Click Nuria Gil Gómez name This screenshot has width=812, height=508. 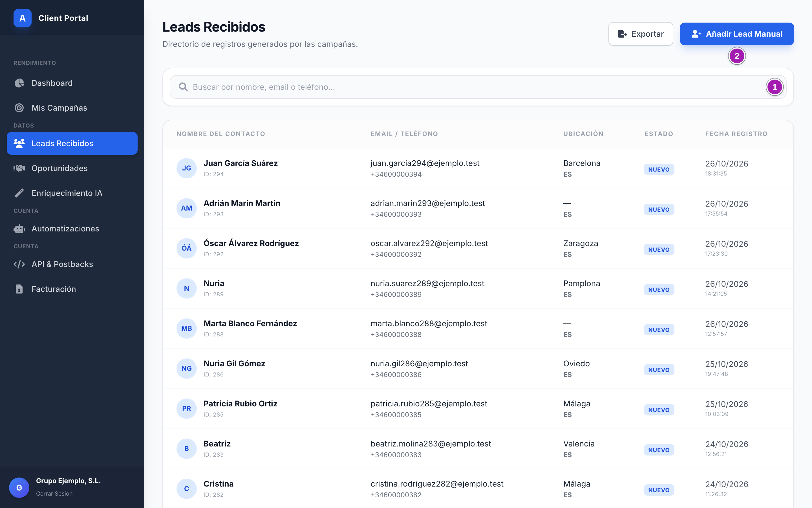click(x=234, y=364)
